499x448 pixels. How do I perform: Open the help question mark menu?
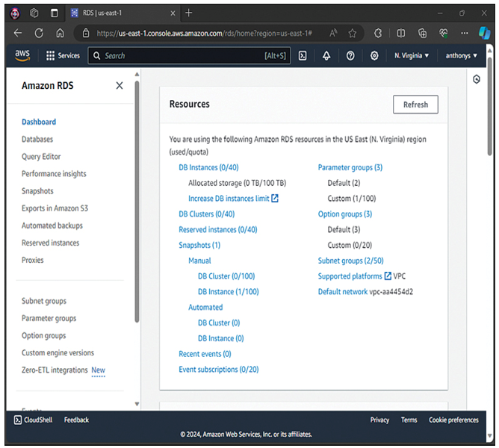click(x=350, y=56)
